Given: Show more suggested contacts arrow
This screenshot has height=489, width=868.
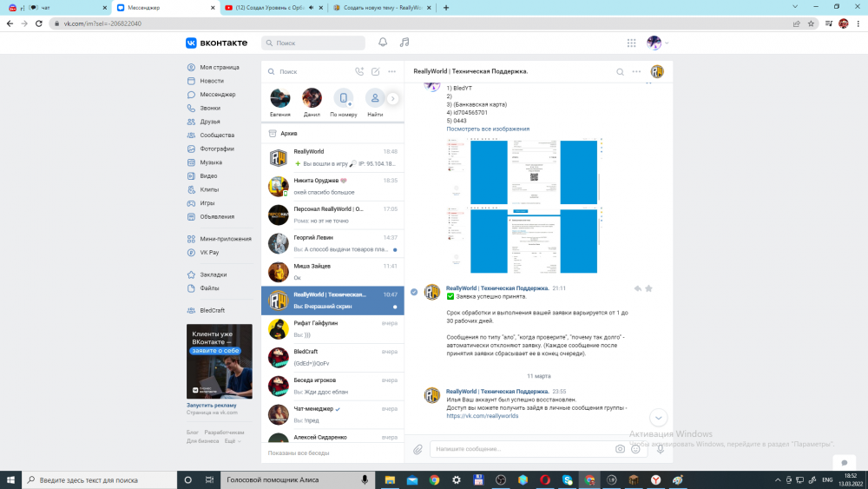Looking at the screenshot, I should [392, 98].
